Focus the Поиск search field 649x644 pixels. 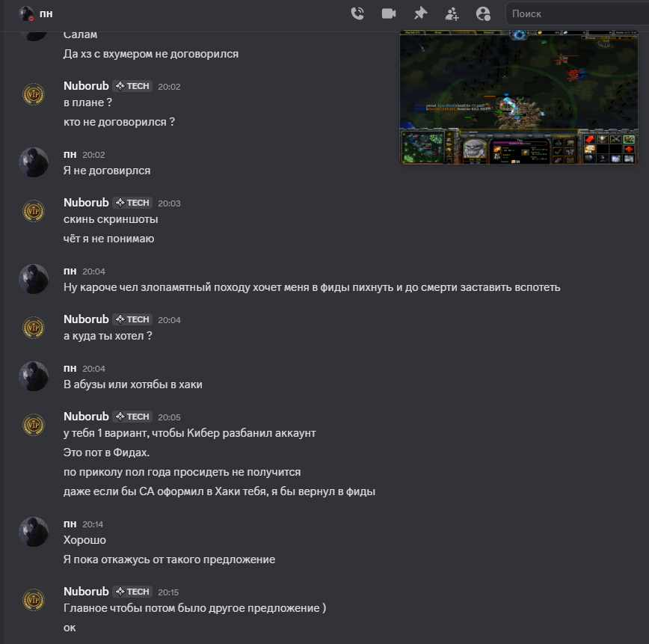click(x=577, y=13)
